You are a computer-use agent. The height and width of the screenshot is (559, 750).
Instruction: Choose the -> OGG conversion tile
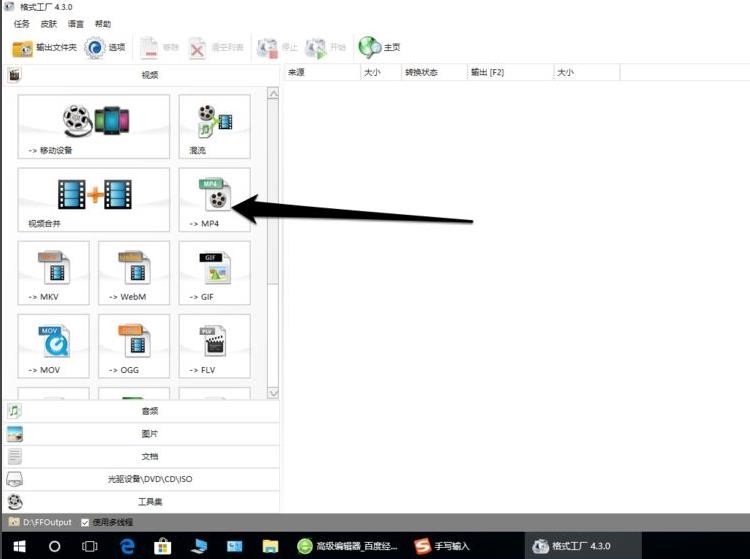point(134,346)
